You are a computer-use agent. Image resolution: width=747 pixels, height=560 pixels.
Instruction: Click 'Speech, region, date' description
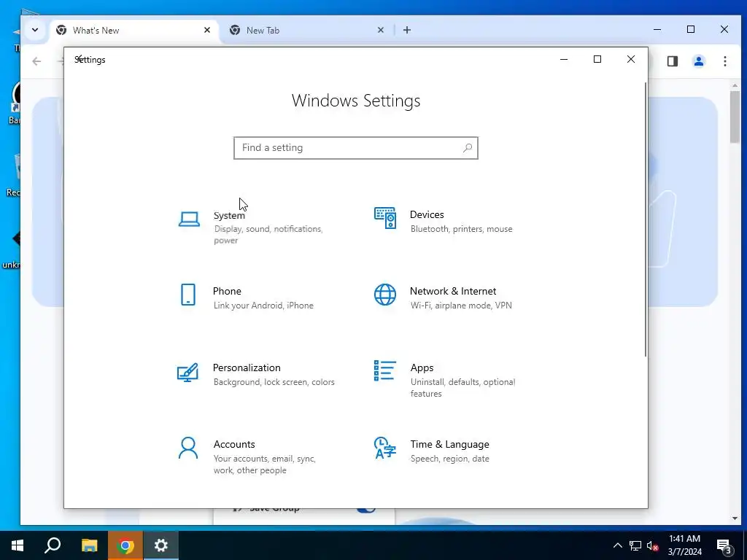point(449,459)
